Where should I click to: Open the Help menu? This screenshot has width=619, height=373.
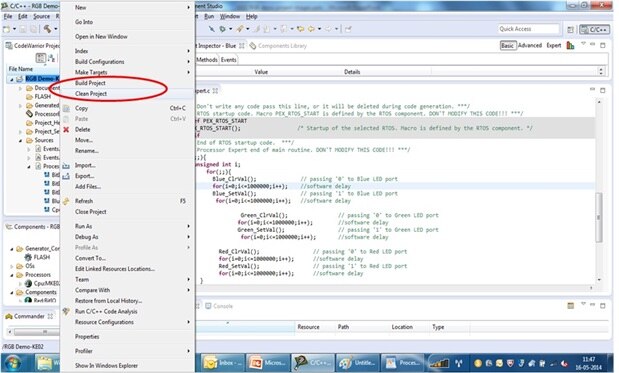[251, 16]
